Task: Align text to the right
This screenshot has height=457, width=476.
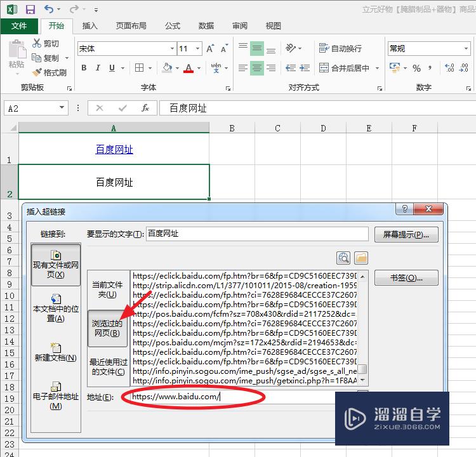Action: click(x=271, y=68)
